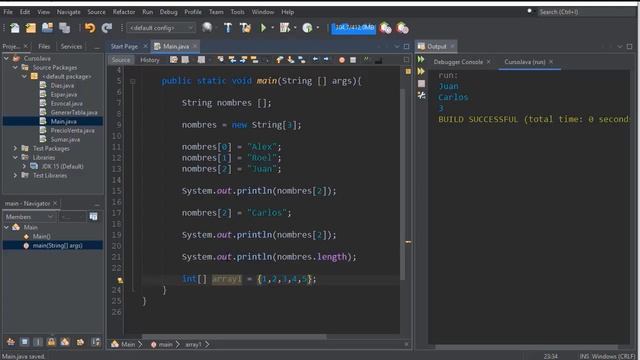640x360 pixels.
Task: Run the project with green play icon
Action: (263, 28)
